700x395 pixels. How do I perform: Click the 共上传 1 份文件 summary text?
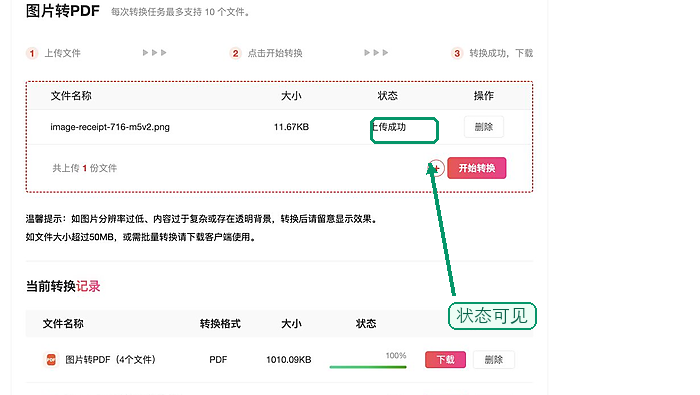click(84, 168)
